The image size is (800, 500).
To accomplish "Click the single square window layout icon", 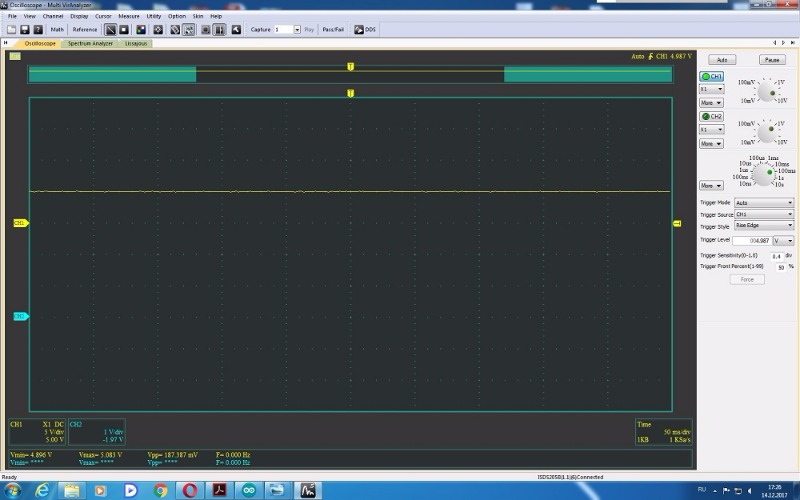I will click(206, 30).
